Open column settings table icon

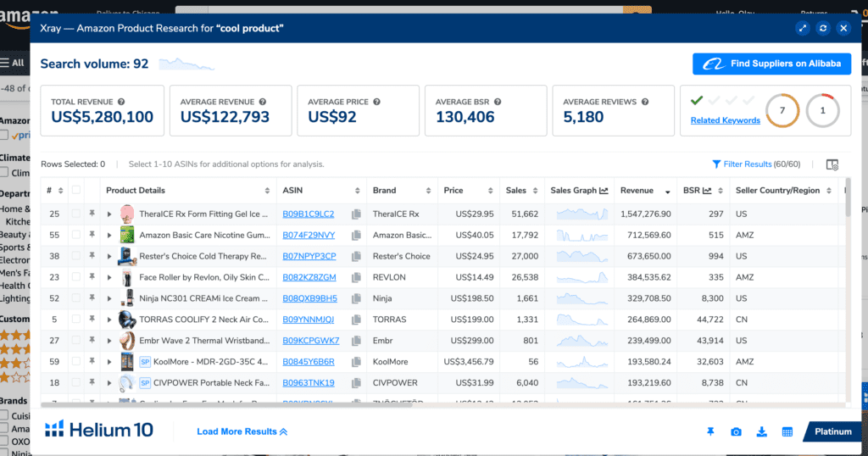[832, 164]
